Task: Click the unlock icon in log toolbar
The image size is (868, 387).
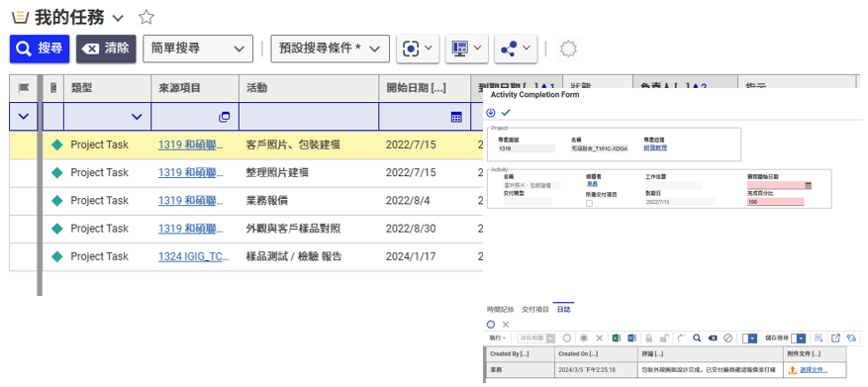Action: (x=664, y=338)
